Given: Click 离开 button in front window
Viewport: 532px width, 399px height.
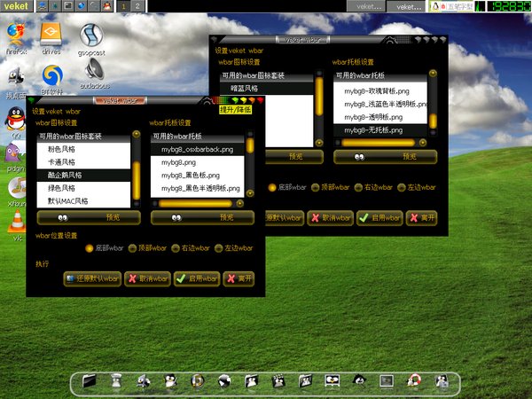Looking at the screenshot, I should (239, 279).
